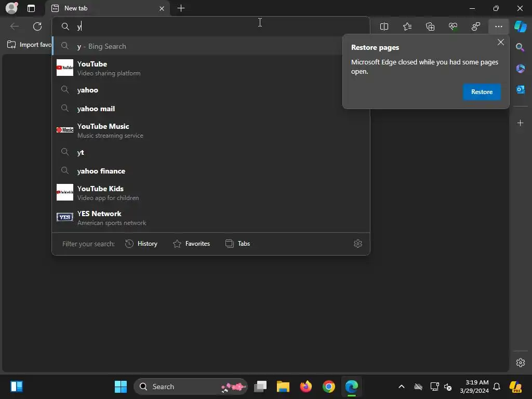
Task: Launch Chrome from taskbar
Action: coord(328,387)
